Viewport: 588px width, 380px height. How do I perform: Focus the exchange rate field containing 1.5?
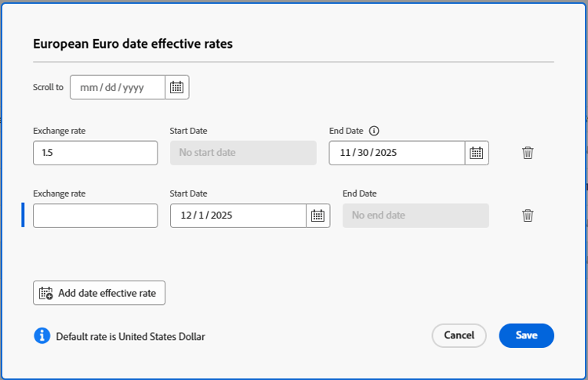(95, 153)
